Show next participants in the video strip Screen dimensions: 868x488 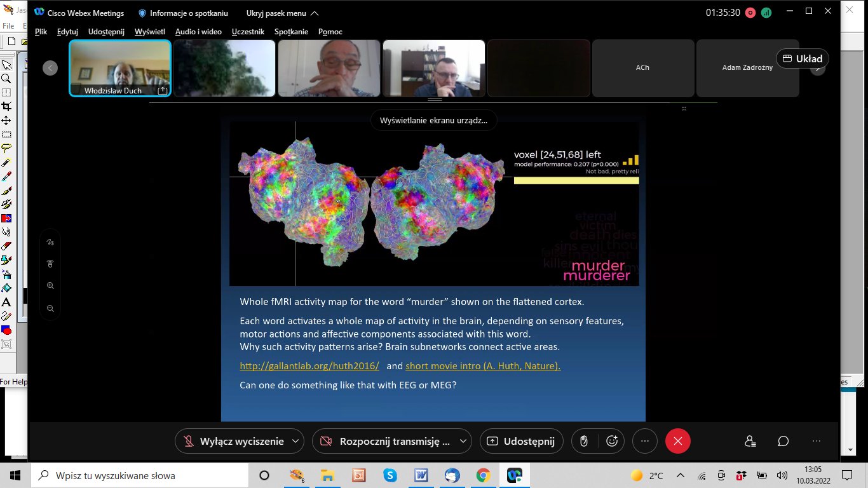coord(818,68)
